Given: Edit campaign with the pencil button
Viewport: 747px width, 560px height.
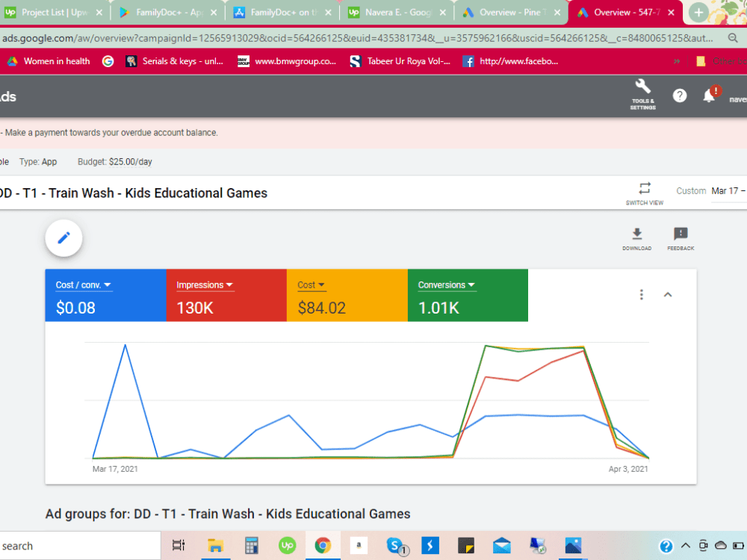Looking at the screenshot, I should [63, 237].
